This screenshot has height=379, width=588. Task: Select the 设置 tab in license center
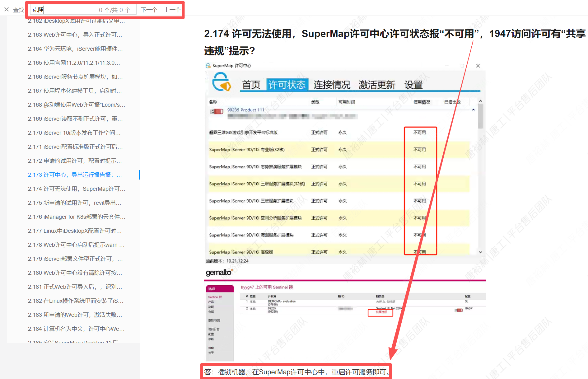(x=413, y=85)
